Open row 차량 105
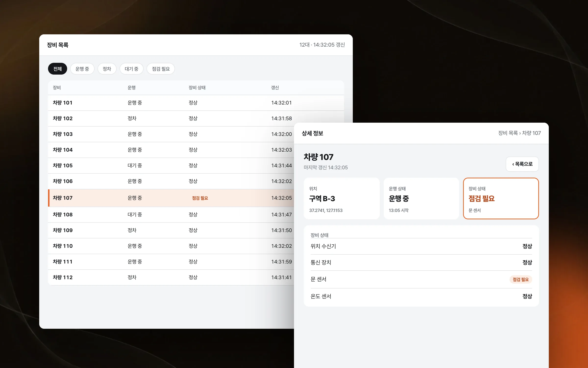The width and height of the screenshot is (588, 368). pyautogui.click(x=171, y=166)
